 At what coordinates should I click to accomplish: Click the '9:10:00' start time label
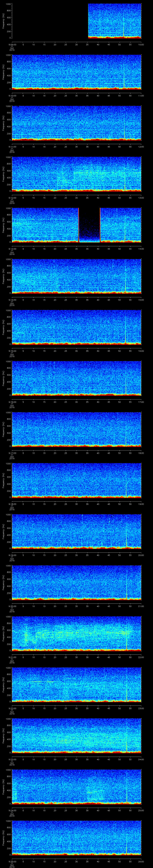(12, 96)
